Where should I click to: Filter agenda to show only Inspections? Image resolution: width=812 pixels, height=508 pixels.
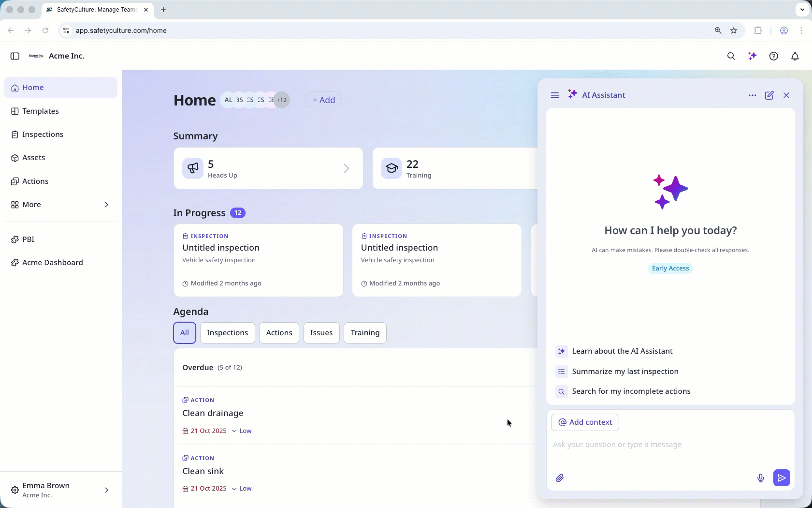[227, 332]
